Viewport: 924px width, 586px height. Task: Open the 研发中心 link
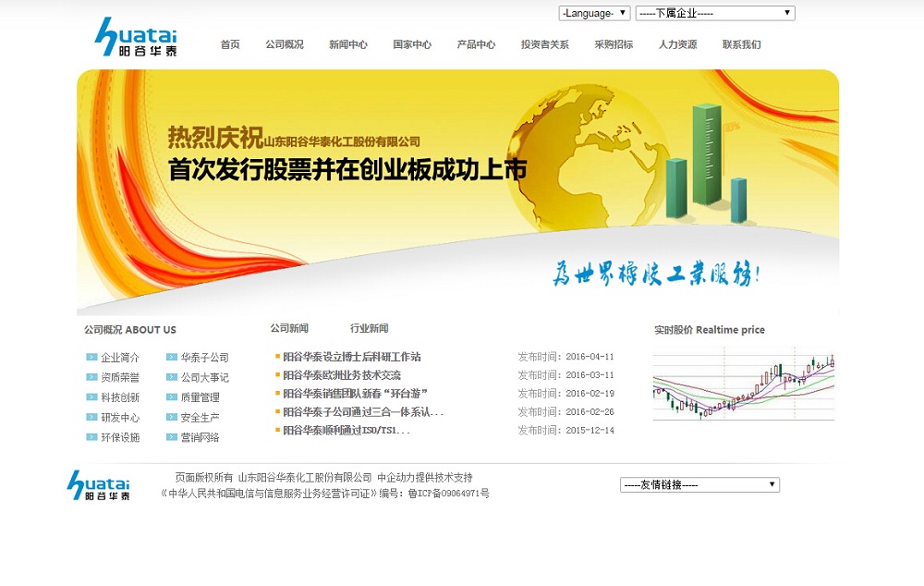pyautogui.click(x=120, y=418)
